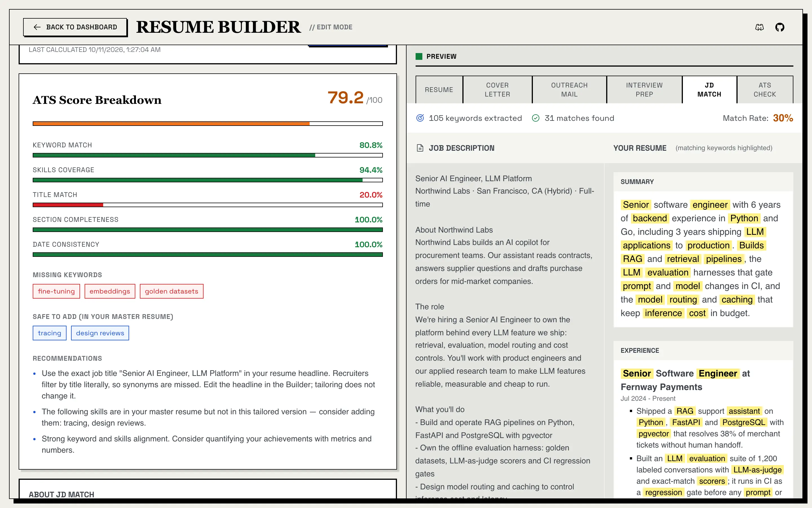Click the highlighted LLM-as-judge keyword
The width and height of the screenshot is (812, 508).
pos(757,470)
